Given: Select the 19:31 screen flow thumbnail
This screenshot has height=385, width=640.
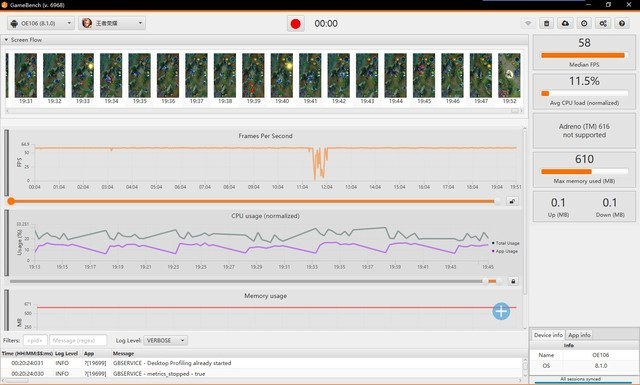Looking at the screenshot, I should (x=26, y=76).
